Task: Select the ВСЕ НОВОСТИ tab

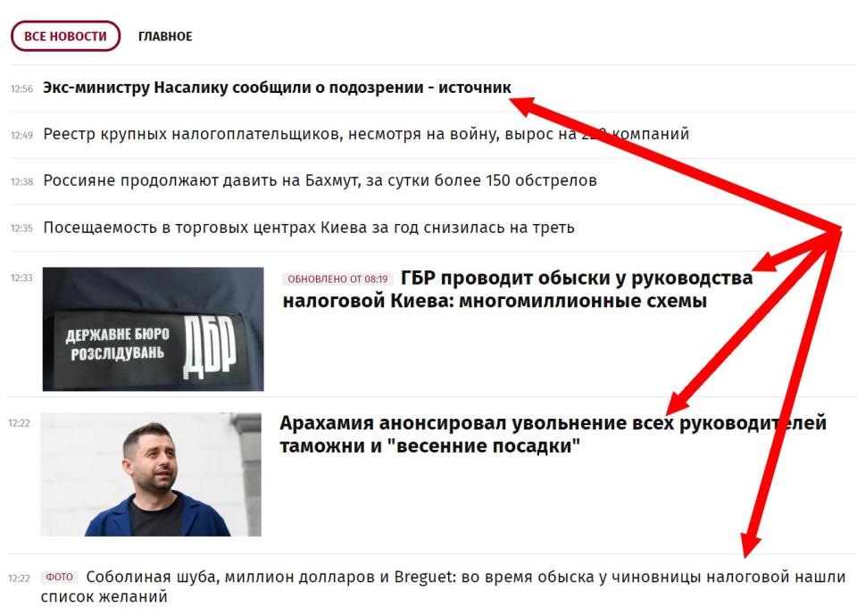Action: point(65,36)
